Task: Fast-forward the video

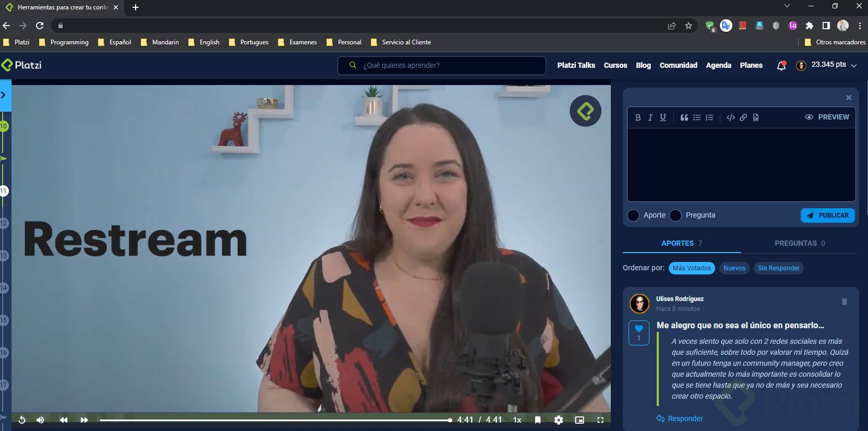Action: [84, 420]
